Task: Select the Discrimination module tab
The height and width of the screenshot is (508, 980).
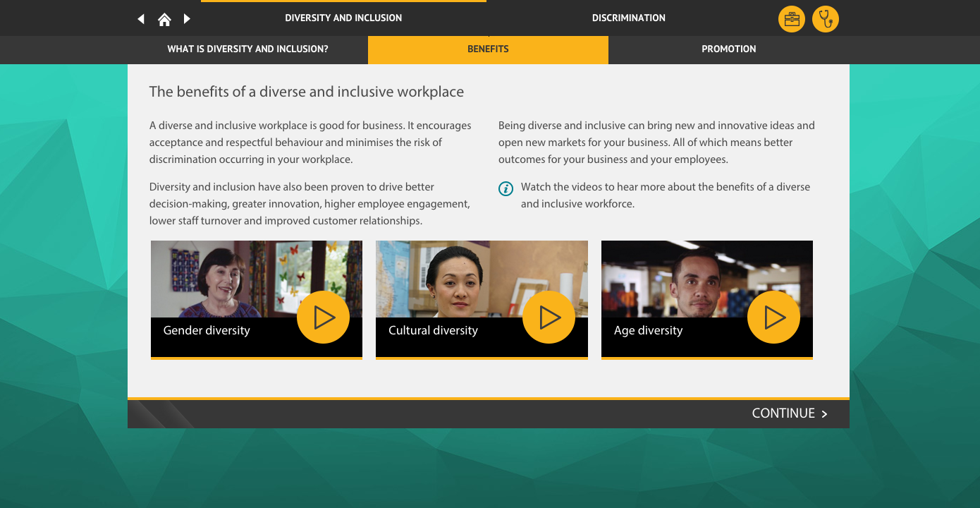Action: tap(629, 18)
